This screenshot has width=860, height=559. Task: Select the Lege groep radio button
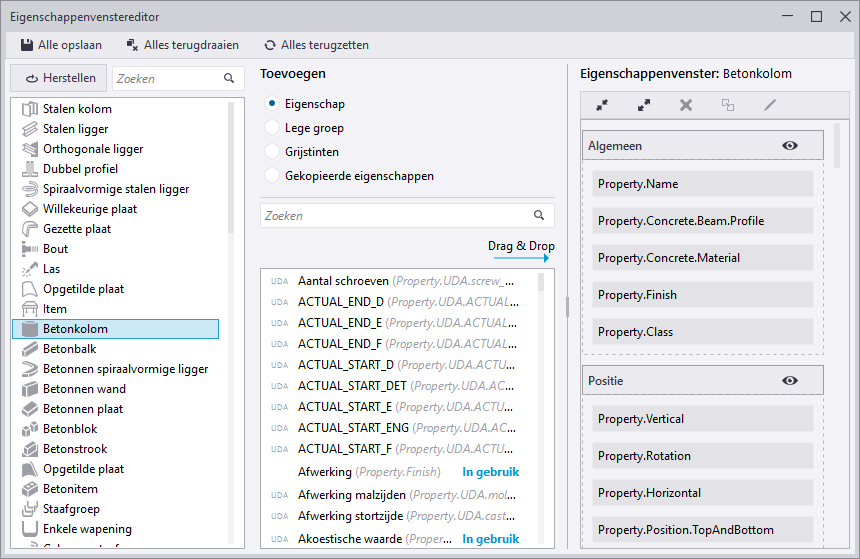271,128
